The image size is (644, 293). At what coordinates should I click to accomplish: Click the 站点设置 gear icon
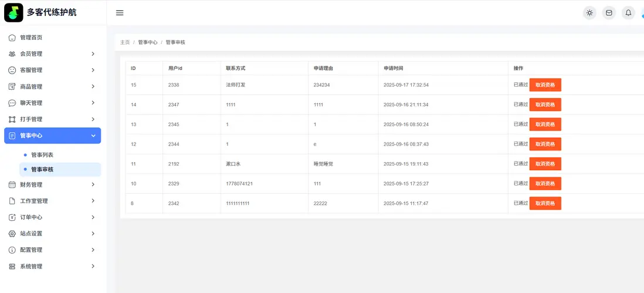coord(12,234)
